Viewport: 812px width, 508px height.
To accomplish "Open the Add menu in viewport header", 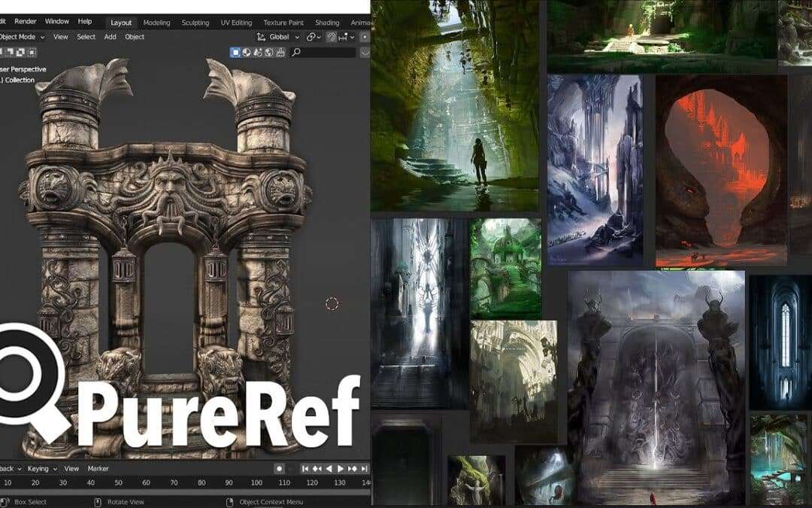I will (111, 37).
